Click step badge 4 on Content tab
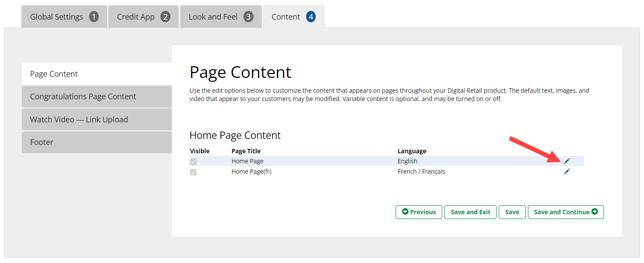Image resolution: width=644 pixels, height=263 pixels. 310,17
